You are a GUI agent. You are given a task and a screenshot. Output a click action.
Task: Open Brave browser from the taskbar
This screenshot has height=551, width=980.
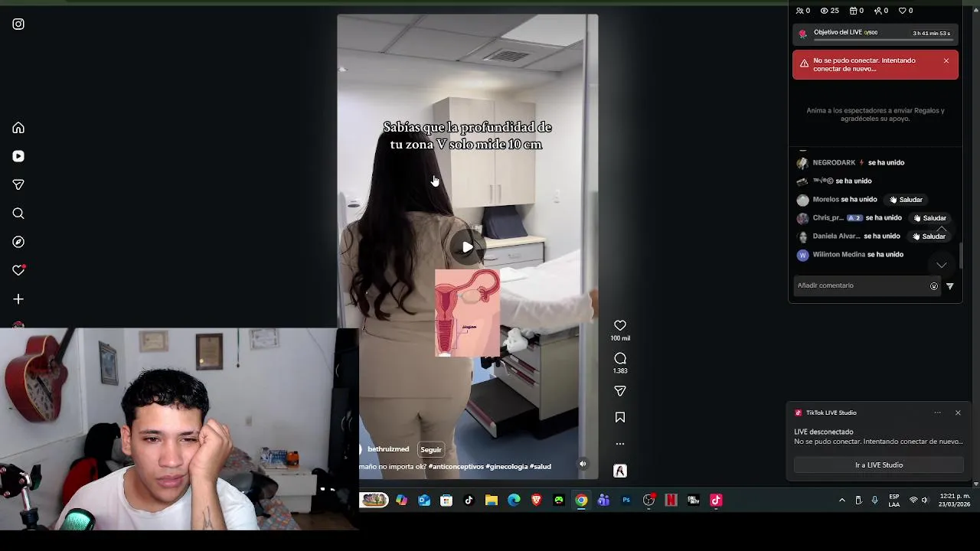coord(537,500)
